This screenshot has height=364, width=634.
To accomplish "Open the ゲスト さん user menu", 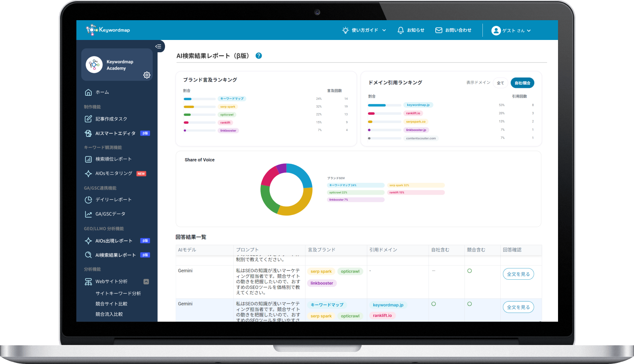I will tap(511, 30).
